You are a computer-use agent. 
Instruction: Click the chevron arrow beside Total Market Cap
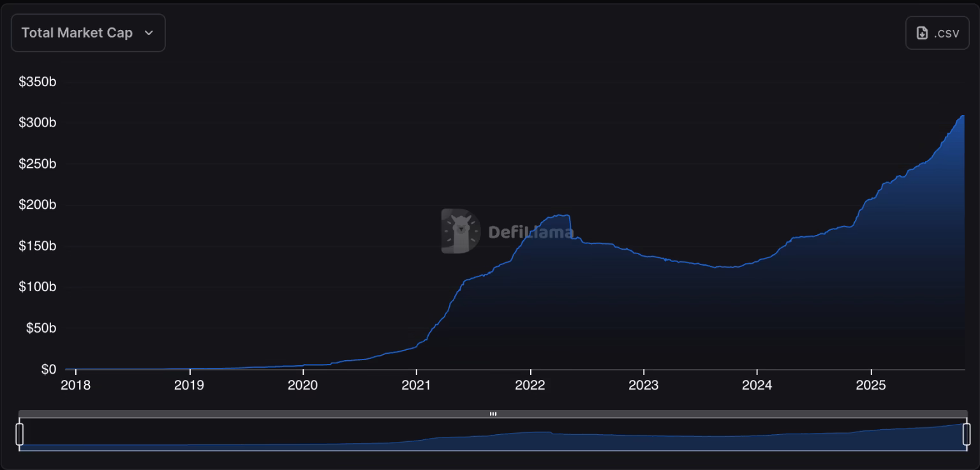(149, 33)
